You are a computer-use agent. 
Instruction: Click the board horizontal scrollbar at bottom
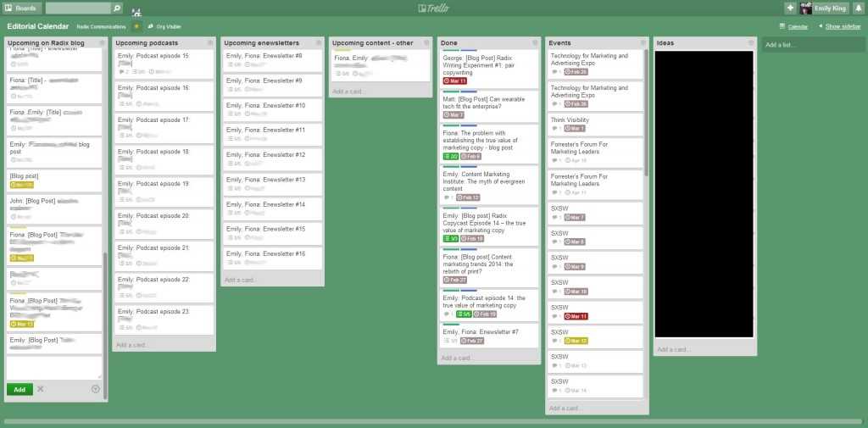[431, 422]
